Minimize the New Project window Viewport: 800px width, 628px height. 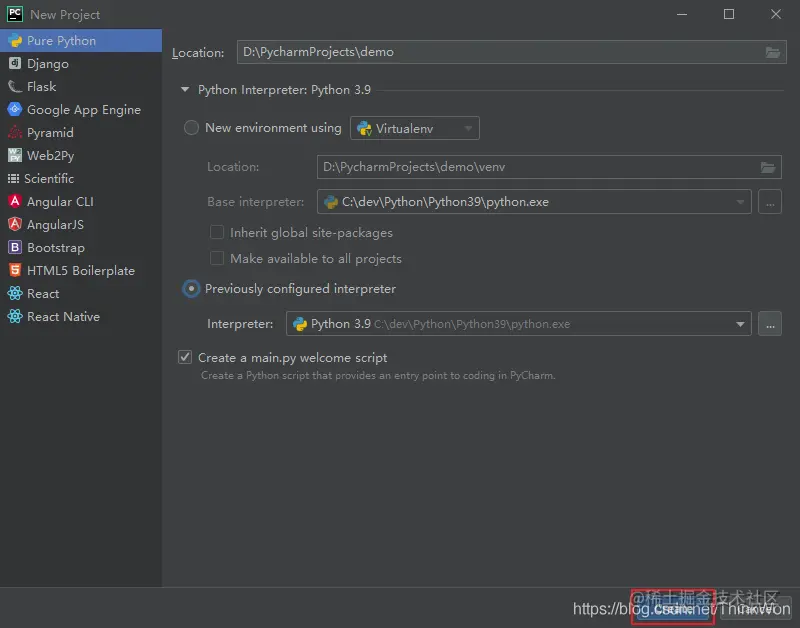(682, 14)
